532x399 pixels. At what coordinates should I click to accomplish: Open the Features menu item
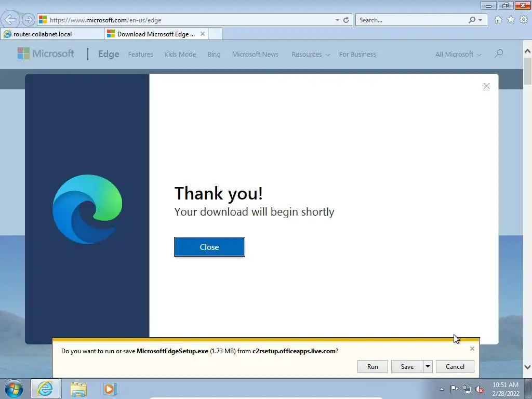[140, 54]
